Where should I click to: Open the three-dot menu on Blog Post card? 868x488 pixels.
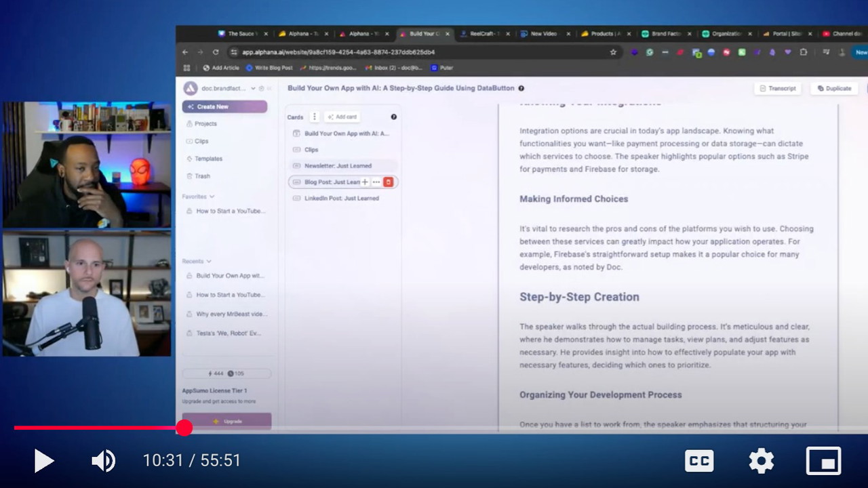(376, 182)
